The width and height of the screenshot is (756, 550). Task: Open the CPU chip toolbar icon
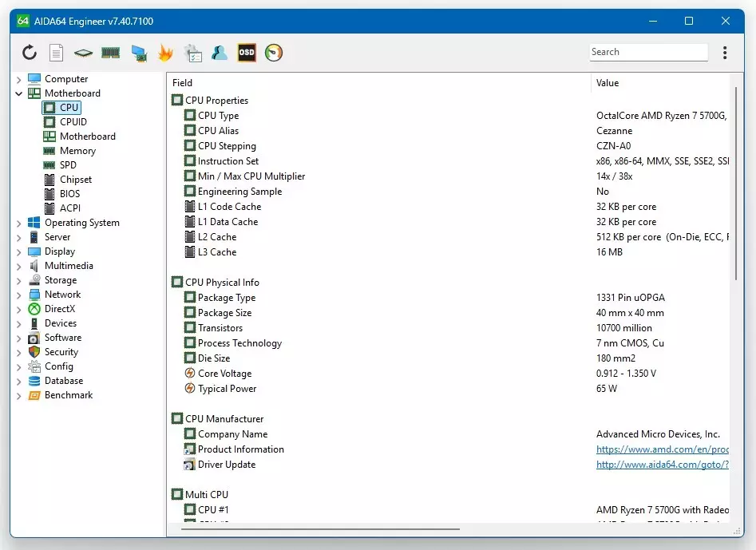pos(83,53)
